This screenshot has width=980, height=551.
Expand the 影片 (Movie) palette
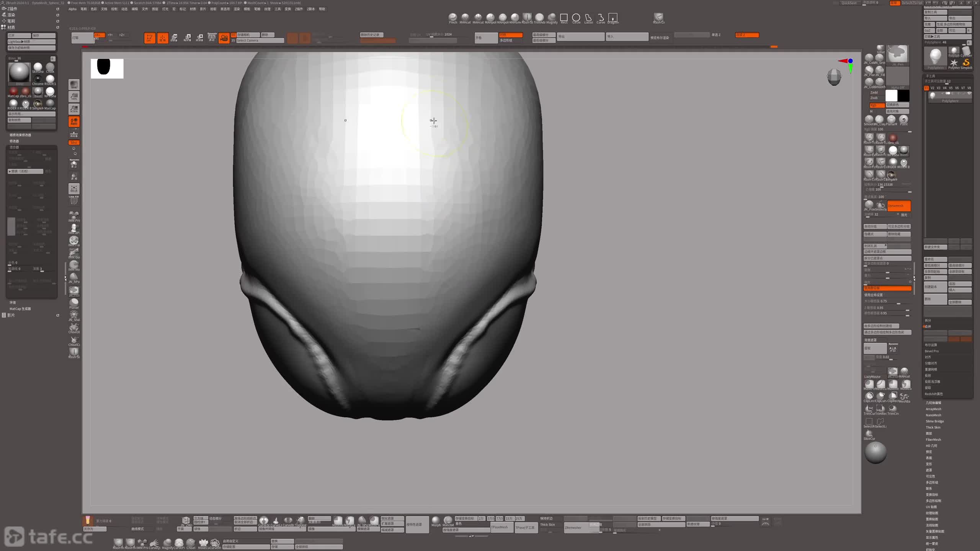11,315
